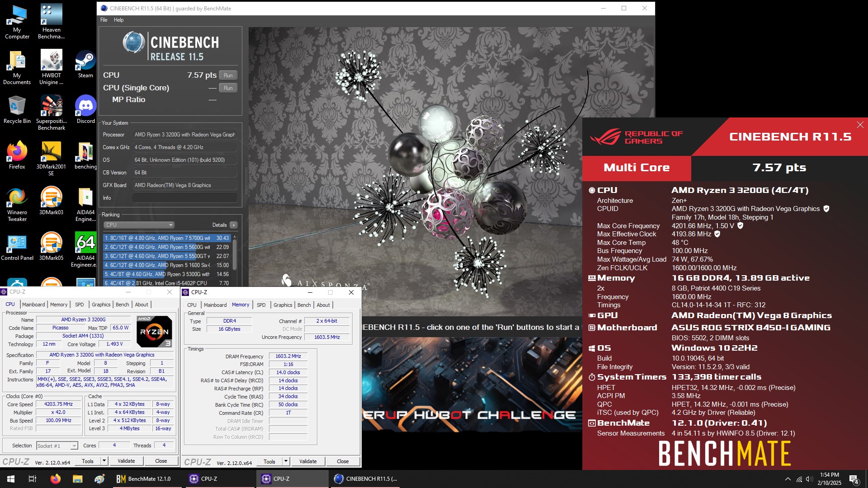Select ranking row Ryzen 3 5300G 14.56
The width and height of the screenshot is (868, 488).
tap(167, 274)
